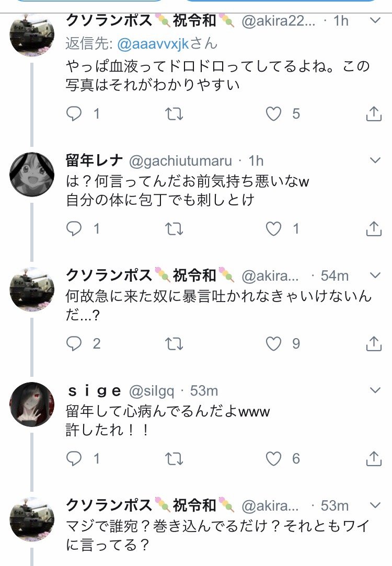Open chevron menu on sige's tweet
392x566 pixels.
[375, 390]
